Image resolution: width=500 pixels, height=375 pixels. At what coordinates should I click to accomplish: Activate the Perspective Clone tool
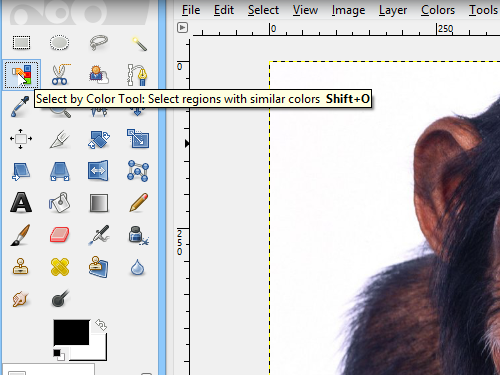click(99, 267)
